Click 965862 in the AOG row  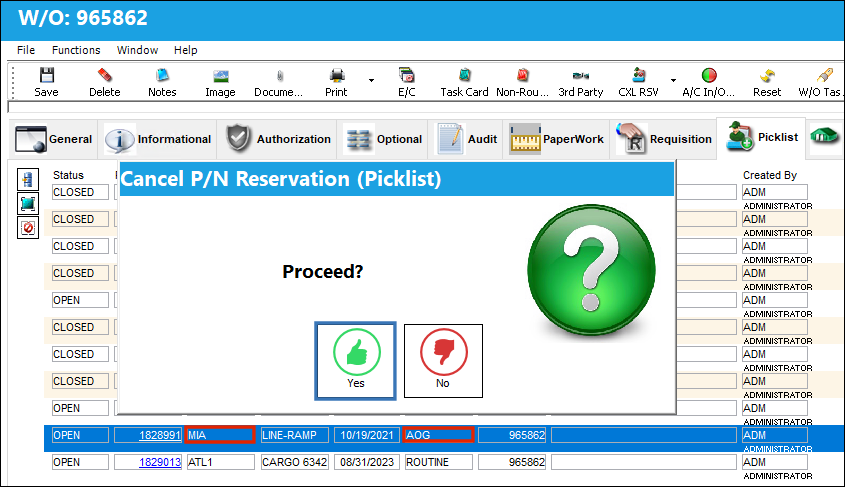coord(512,435)
